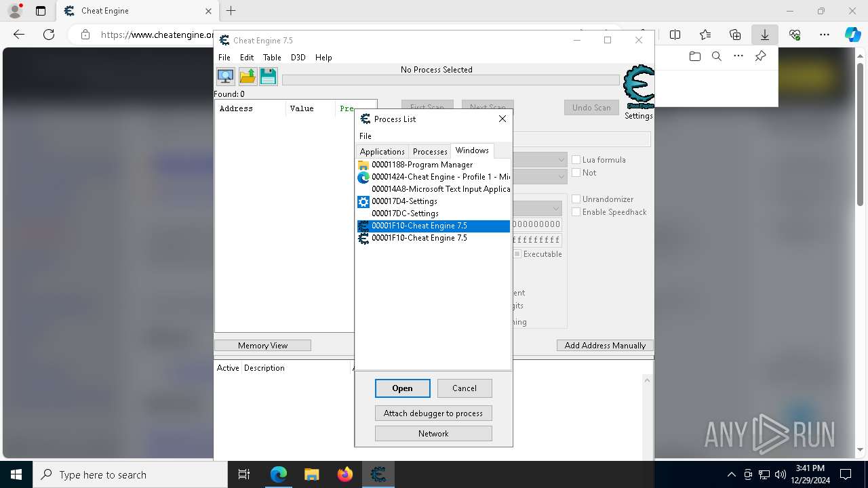Viewport: 868px width, 488px height.
Task: Open the Edge browser downloads icon
Action: pyautogui.click(x=765, y=35)
